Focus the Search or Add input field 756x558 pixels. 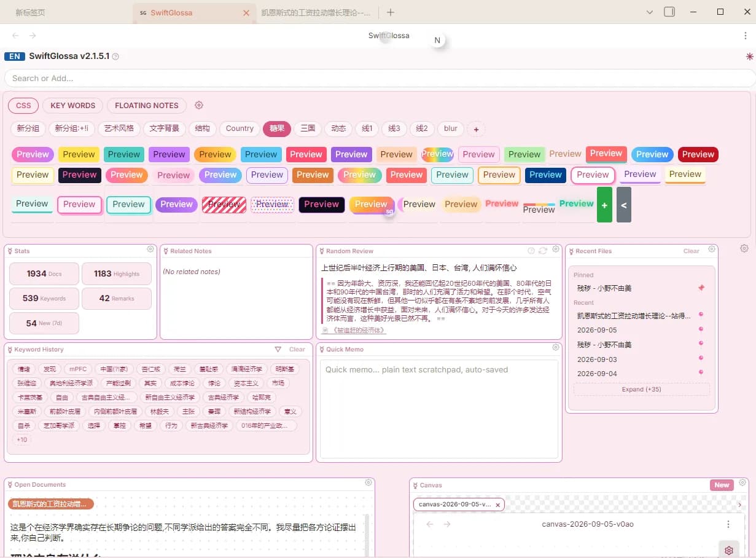click(379, 78)
